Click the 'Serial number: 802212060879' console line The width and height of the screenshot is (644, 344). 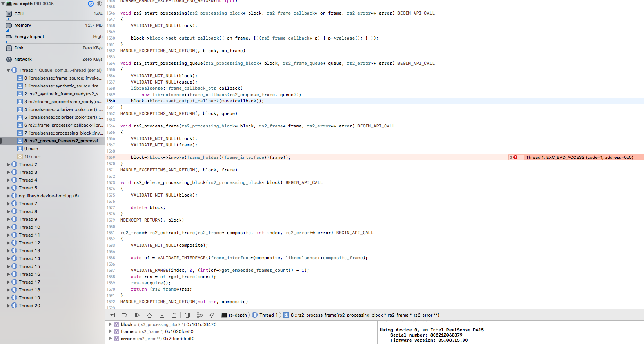[x=426, y=335]
